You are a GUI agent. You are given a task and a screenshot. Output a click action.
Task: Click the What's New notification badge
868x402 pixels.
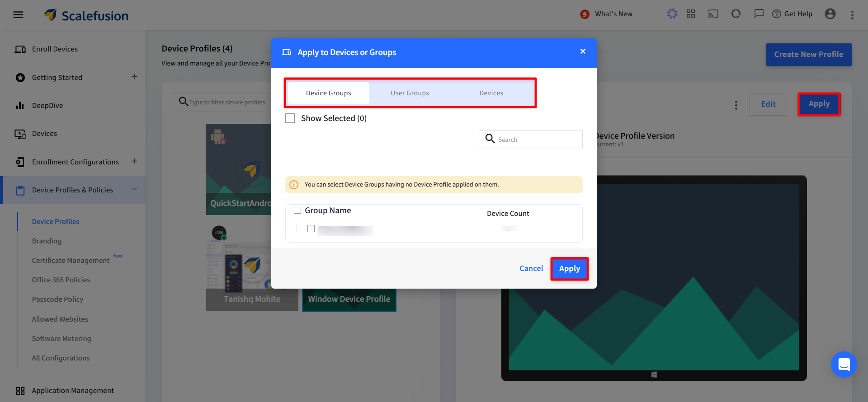pos(585,14)
